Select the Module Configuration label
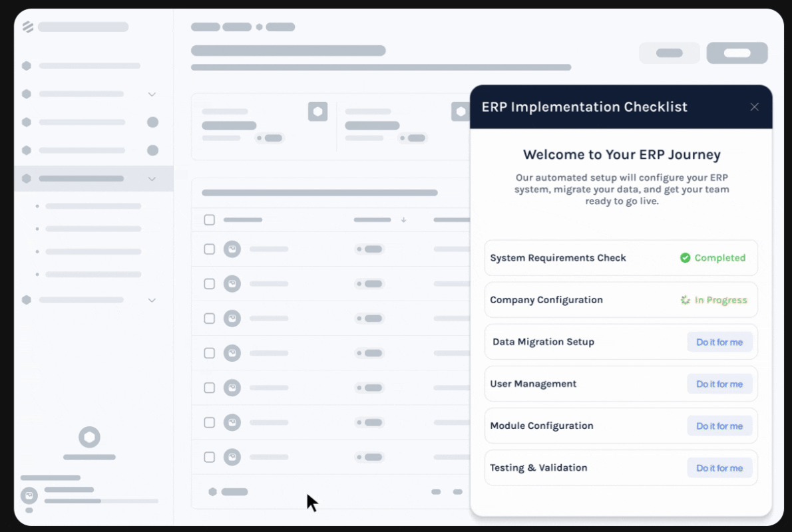 tap(542, 426)
